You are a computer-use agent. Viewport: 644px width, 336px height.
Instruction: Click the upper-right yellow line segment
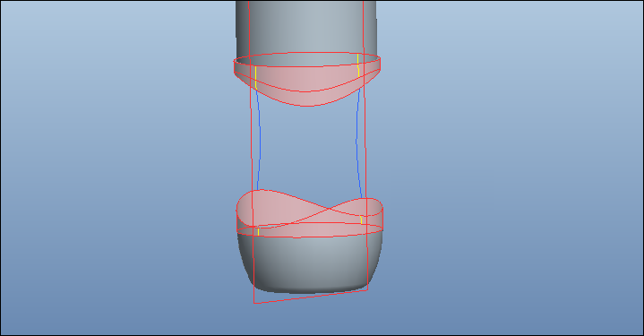[x=358, y=65]
